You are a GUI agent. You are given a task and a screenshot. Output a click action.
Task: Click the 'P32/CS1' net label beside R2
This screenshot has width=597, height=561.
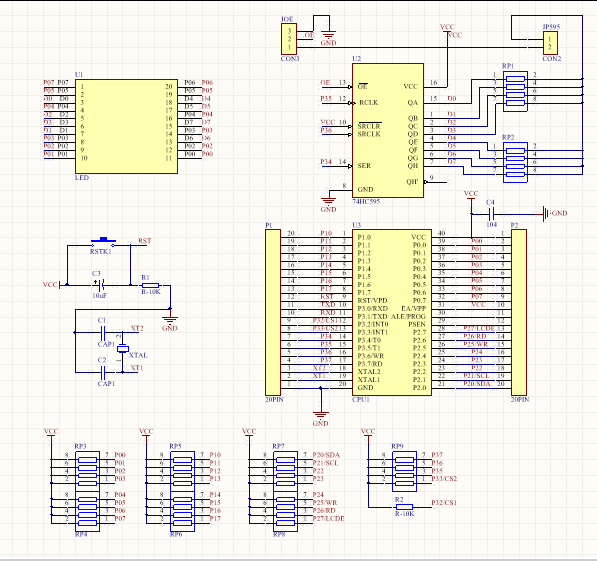tap(444, 502)
